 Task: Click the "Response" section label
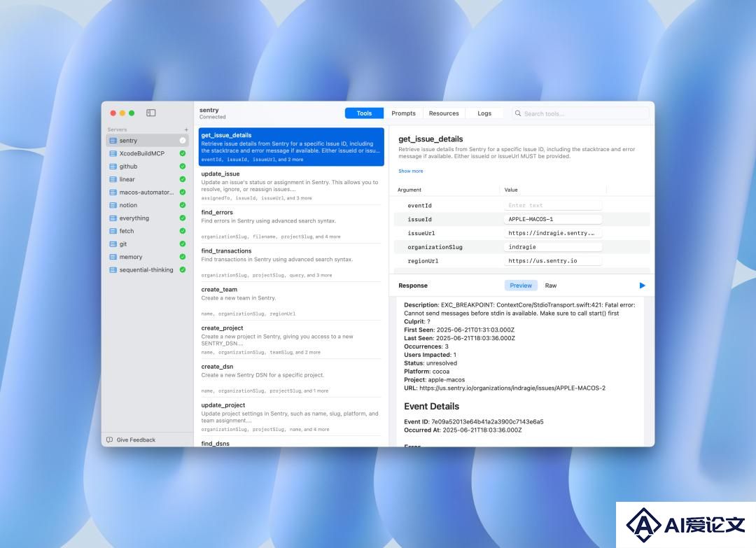(x=413, y=286)
